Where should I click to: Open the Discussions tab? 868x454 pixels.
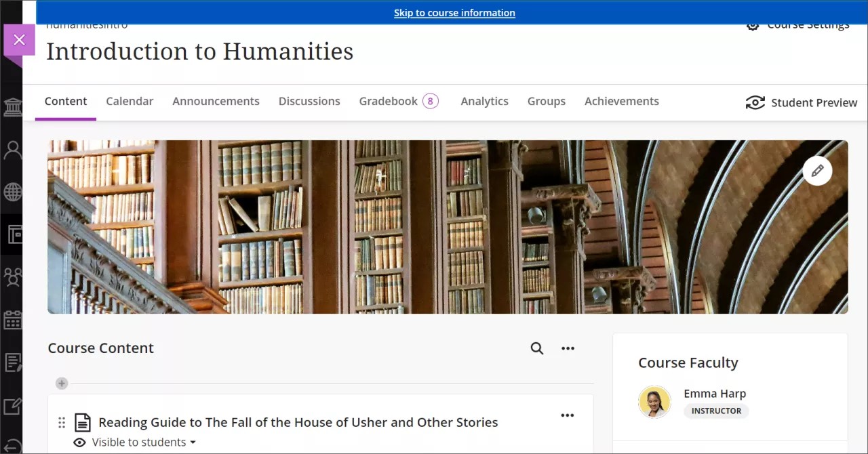click(309, 100)
